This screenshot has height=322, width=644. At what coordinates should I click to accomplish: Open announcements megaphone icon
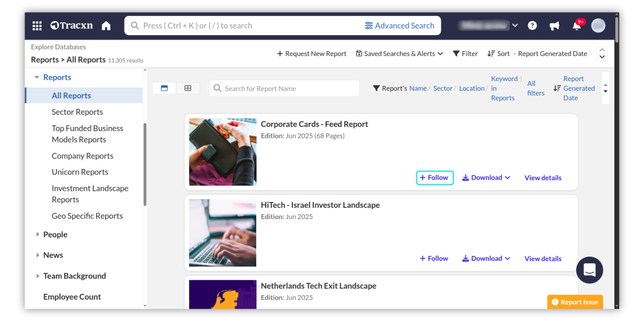(554, 26)
